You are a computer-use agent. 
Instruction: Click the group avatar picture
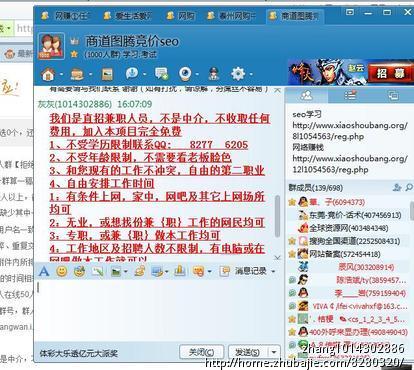51,46
